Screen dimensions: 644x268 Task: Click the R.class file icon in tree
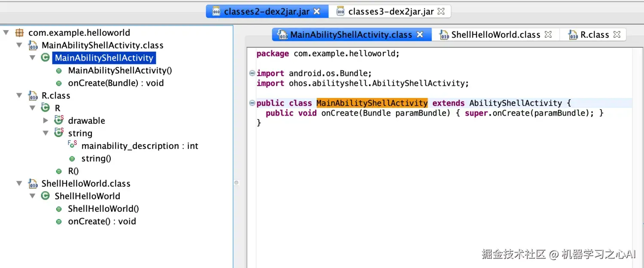click(x=33, y=96)
